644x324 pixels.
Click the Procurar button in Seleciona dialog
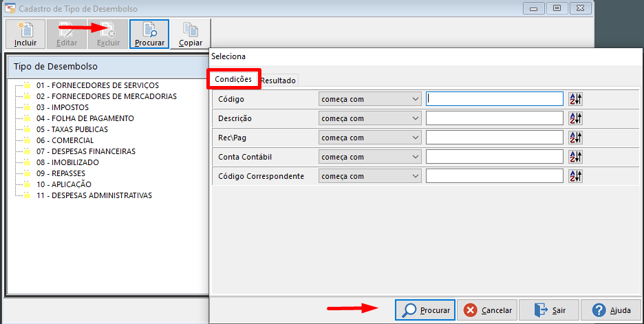[425, 310]
